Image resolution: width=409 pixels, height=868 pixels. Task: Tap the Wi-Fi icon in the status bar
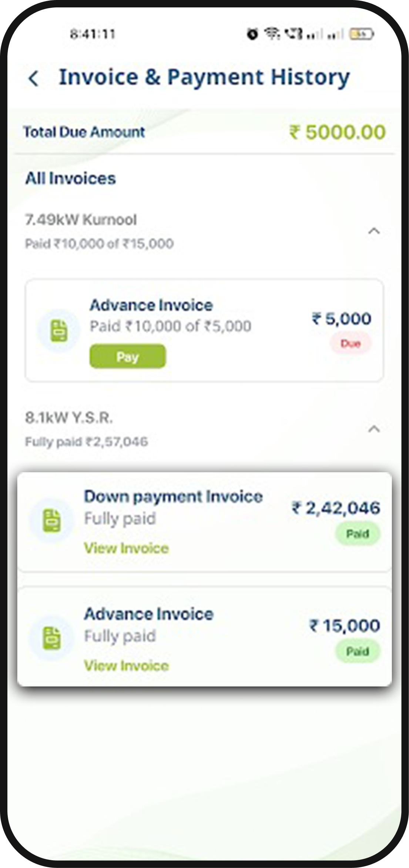(272, 34)
